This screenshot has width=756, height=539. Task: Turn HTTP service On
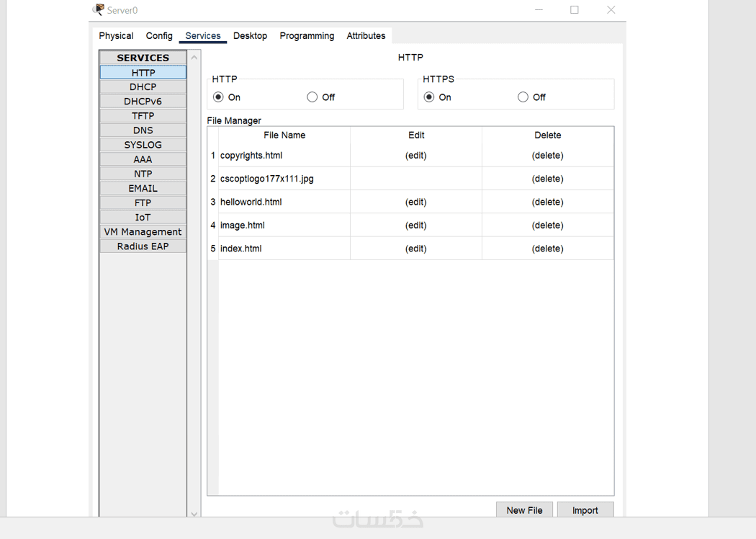[218, 97]
